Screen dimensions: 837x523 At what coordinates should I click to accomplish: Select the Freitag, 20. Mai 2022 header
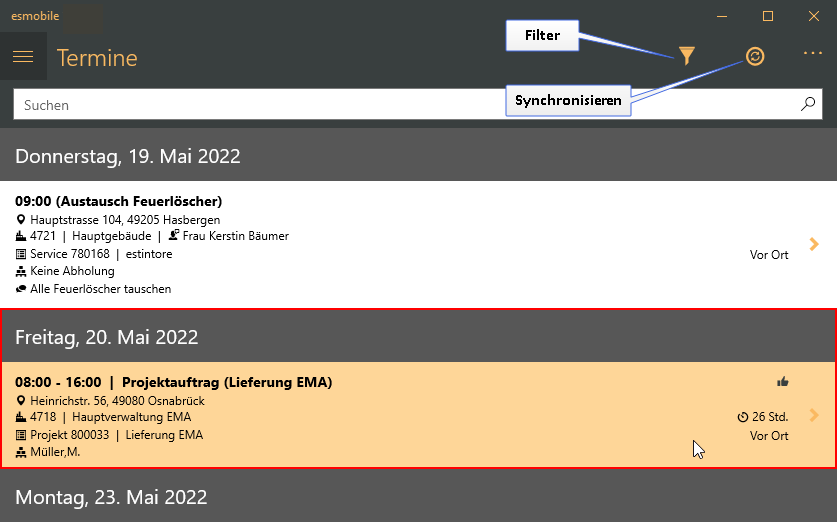point(418,337)
